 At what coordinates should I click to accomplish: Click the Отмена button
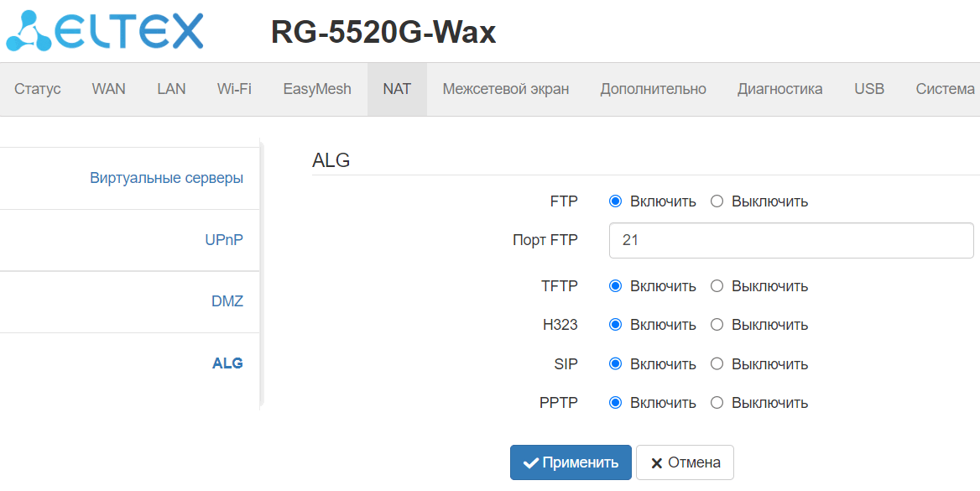coord(685,462)
